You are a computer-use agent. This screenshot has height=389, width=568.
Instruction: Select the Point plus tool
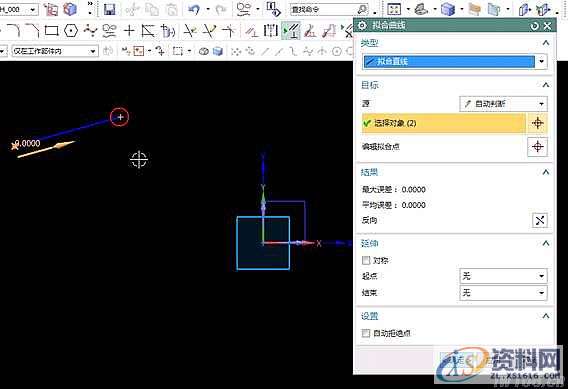coord(129,31)
